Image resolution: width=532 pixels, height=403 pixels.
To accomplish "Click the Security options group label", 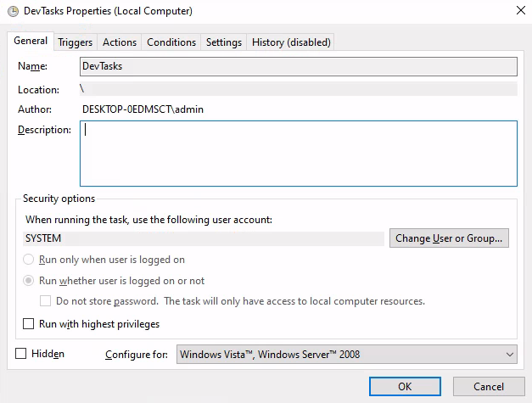I will point(59,199).
